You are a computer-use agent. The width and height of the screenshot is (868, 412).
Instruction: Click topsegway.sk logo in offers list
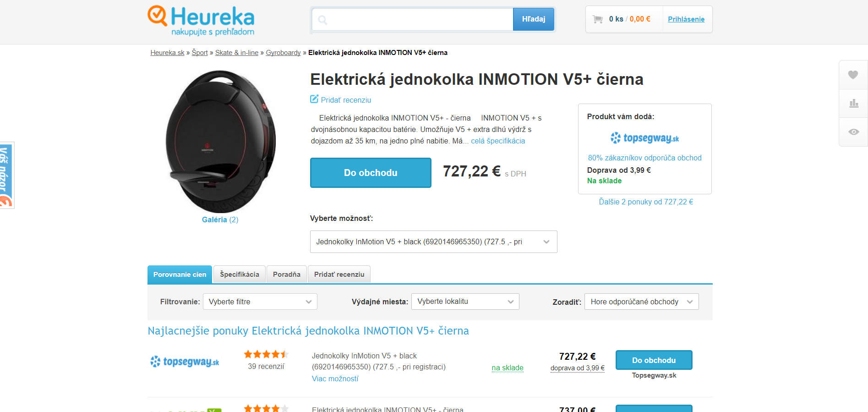tap(185, 362)
